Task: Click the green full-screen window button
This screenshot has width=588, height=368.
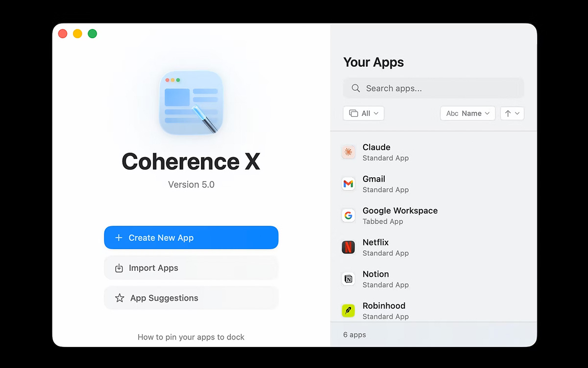Action: point(92,34)
